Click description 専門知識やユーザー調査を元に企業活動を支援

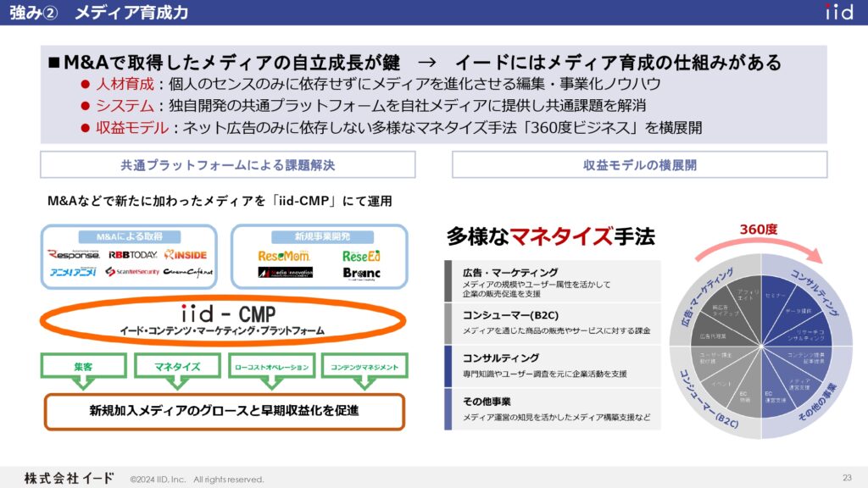(x=545, y=374)
